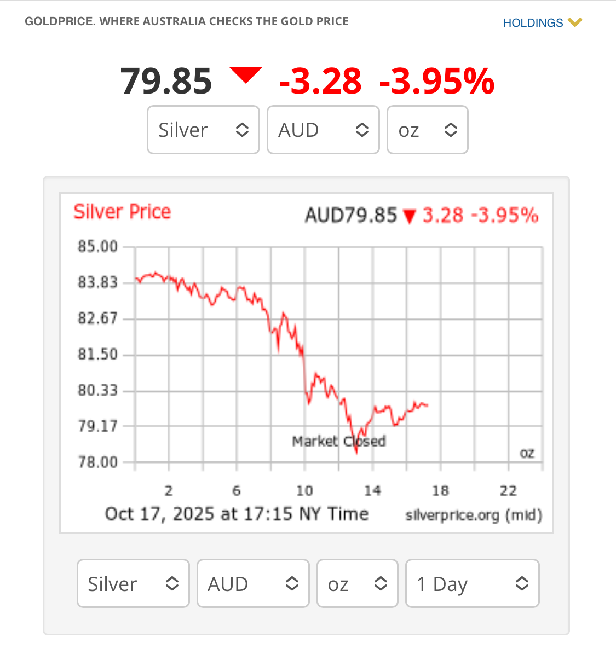Open the oz unit dropdown above the chart

(427, 130)
